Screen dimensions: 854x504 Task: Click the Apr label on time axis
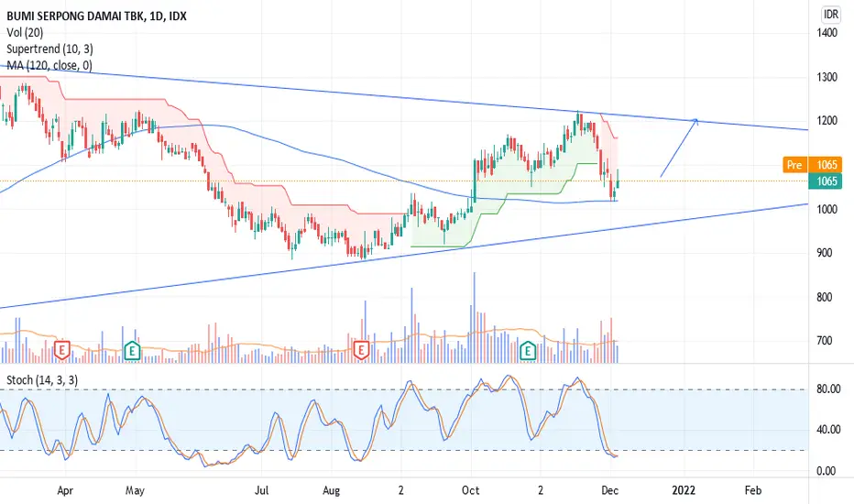pyautogui.click(x=65, y=490)
